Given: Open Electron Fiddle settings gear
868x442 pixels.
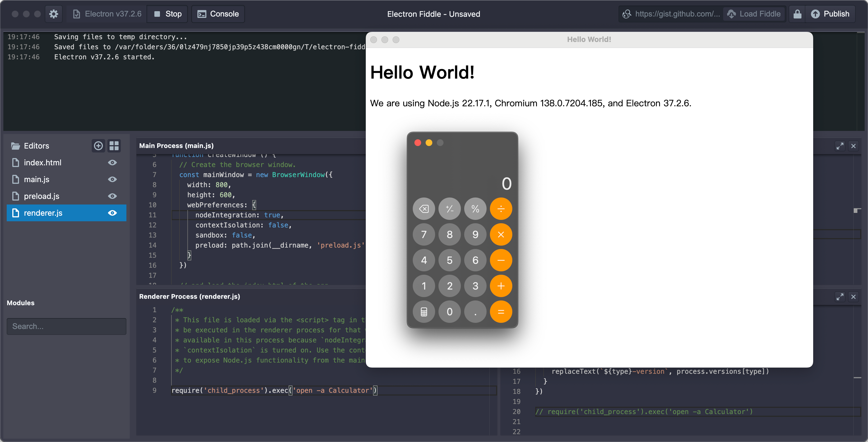Looking at the screenshot, I should (x=54, y=14).
